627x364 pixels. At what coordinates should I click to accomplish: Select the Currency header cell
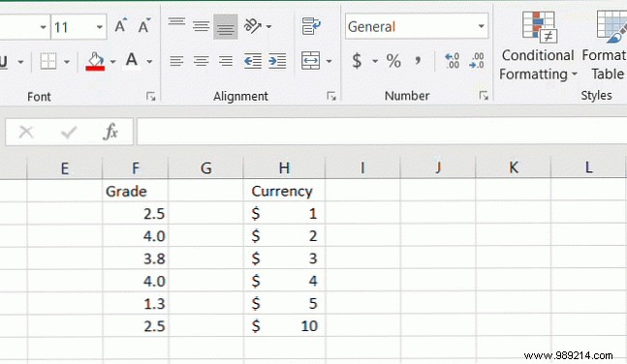click(x=284, y=191)
